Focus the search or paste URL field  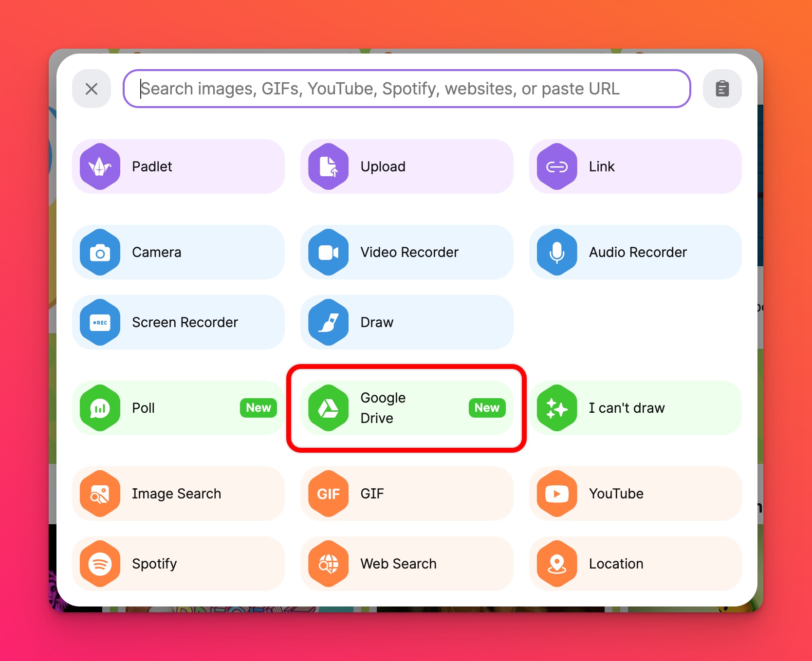point(407,89)
